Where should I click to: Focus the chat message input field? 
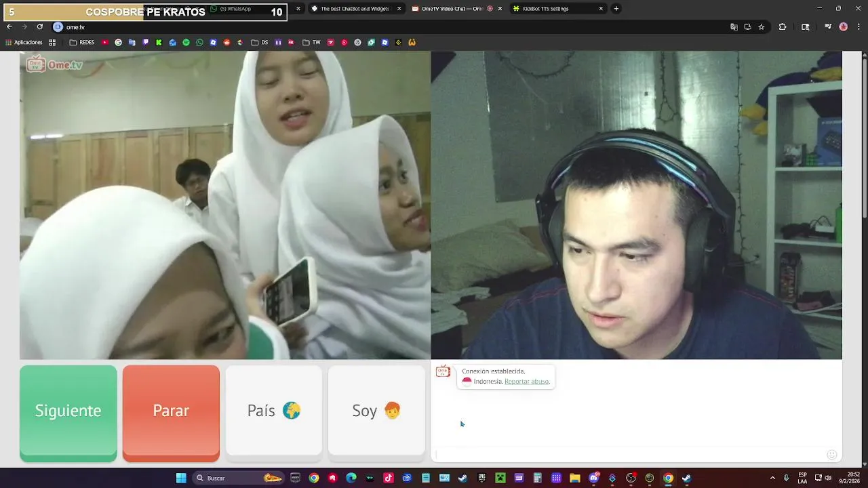[x=629, y=455]
